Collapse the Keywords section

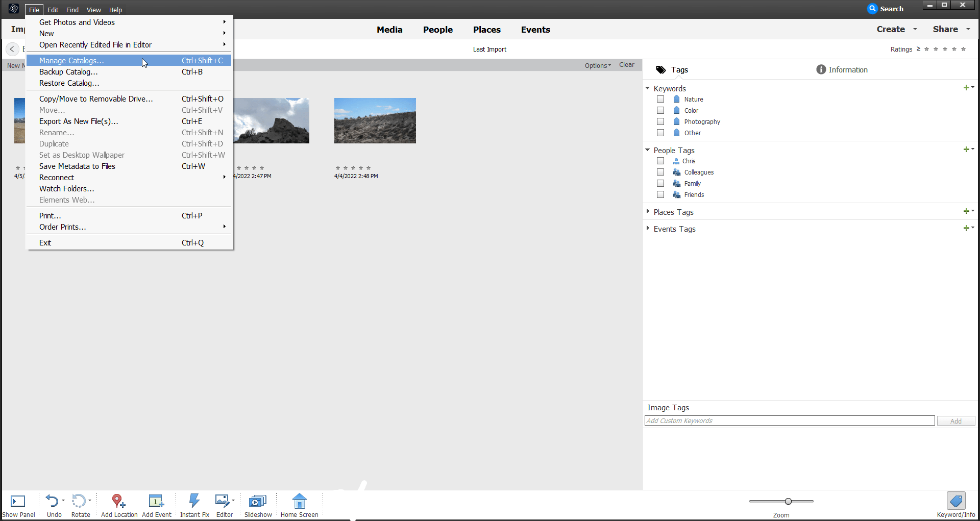648,88
